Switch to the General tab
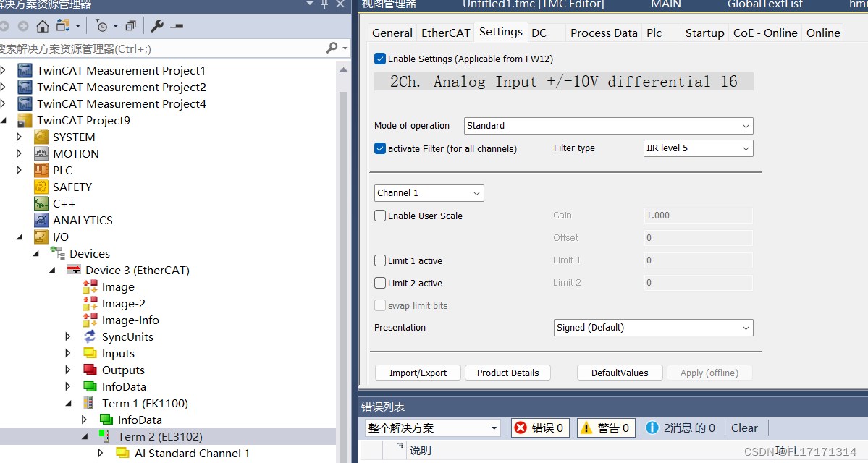Screen dimensions: 868x463 [x=392, y=33]
